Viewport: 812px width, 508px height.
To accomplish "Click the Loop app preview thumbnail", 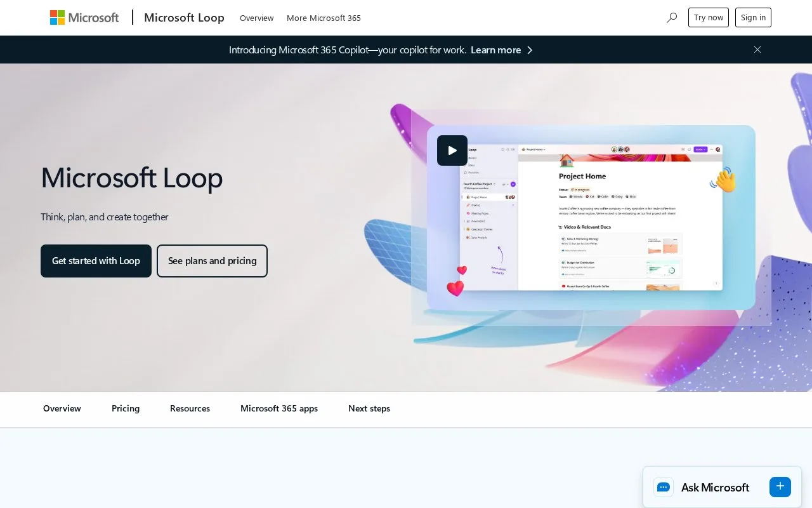I will pos(591,218).
